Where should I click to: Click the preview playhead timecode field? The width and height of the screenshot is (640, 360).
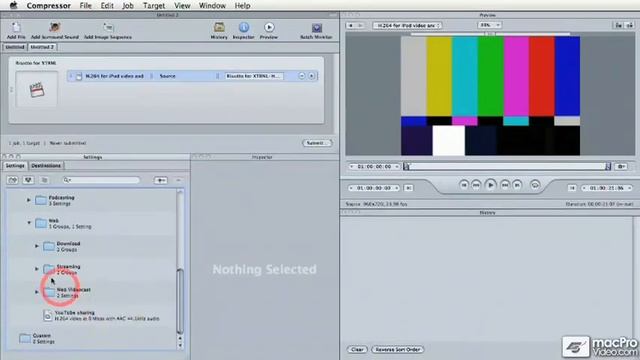coord(374,167)
